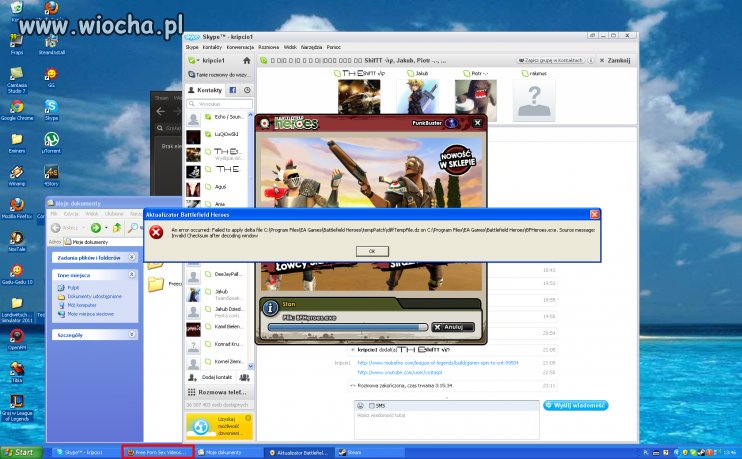
Task: Click the back arrow in Steam window
Action: 160,111
